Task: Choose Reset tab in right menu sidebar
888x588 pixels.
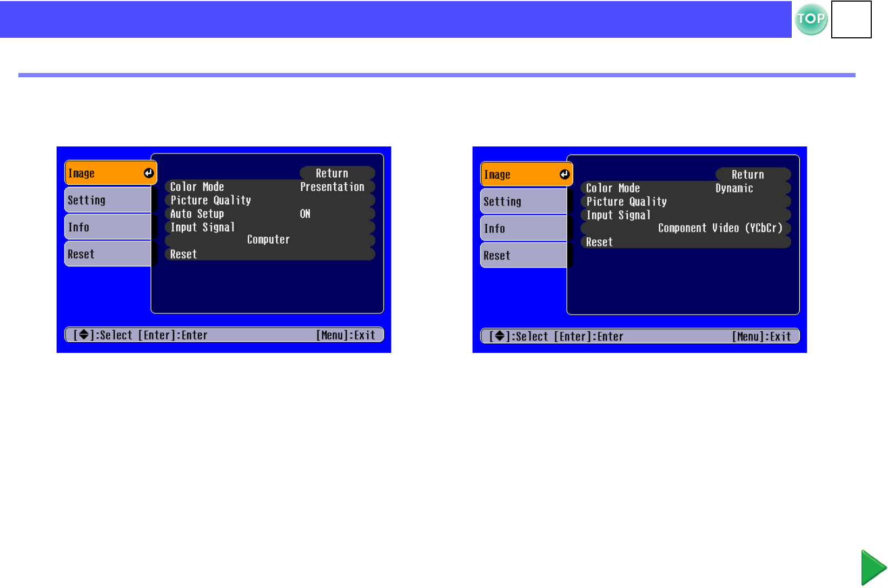Action: [524, 256]
